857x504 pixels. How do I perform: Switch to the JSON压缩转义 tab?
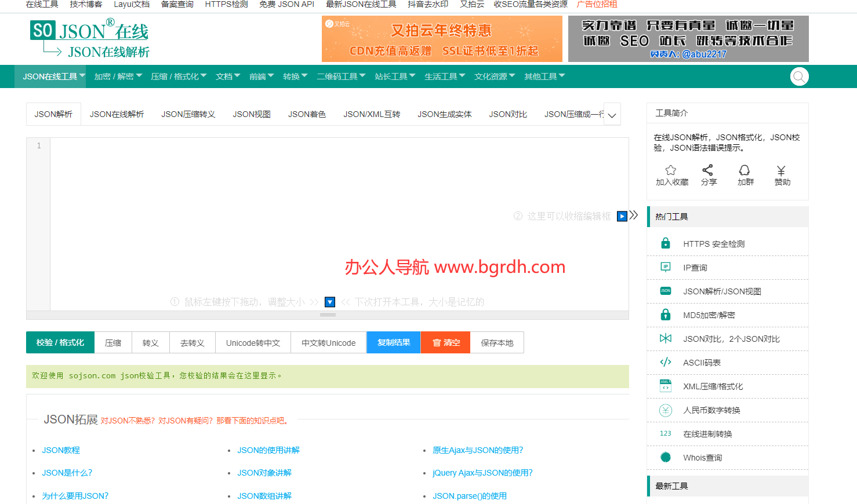click(188, 114)
